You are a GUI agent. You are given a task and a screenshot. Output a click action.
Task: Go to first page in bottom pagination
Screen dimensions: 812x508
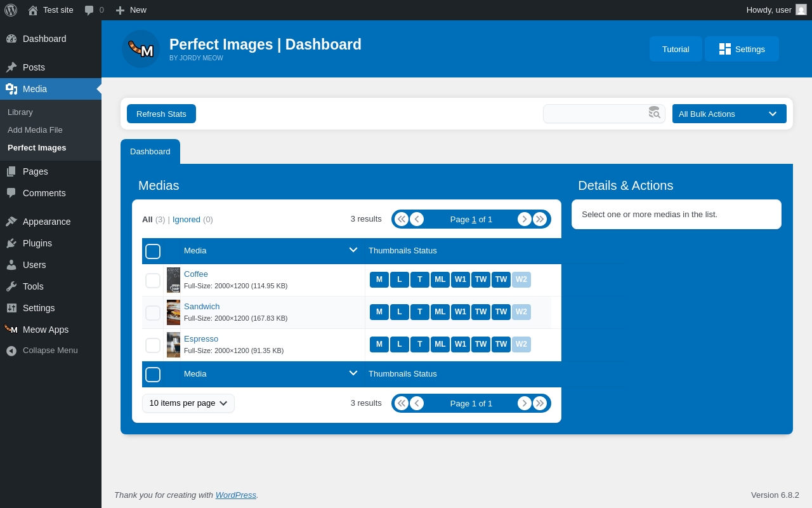[402, 403]
